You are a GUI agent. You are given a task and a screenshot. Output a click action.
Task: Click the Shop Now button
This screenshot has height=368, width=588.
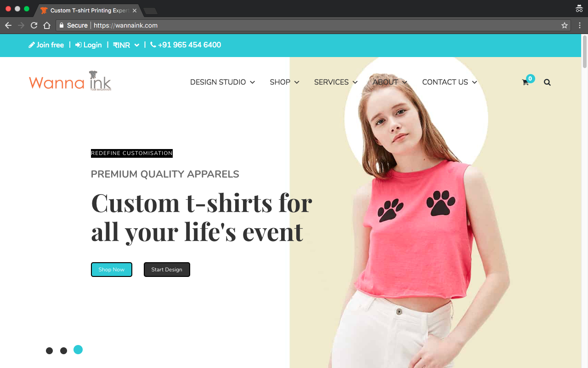coord(112,270)
